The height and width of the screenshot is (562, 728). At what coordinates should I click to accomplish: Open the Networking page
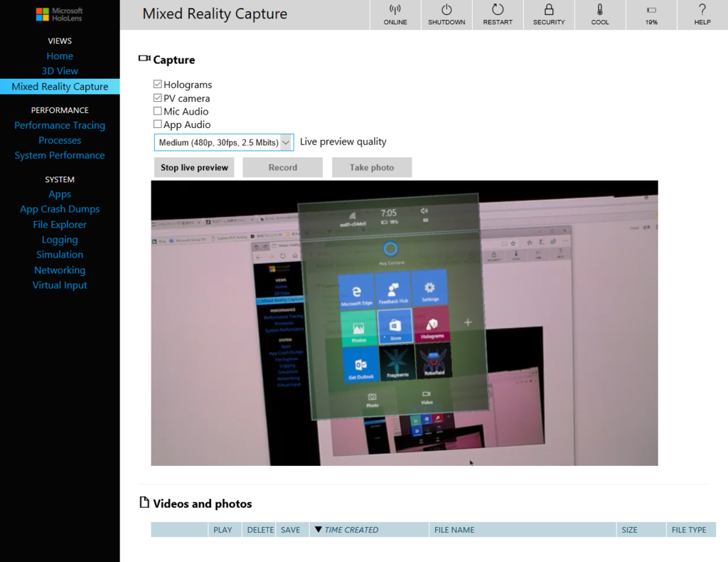point(60,270)
